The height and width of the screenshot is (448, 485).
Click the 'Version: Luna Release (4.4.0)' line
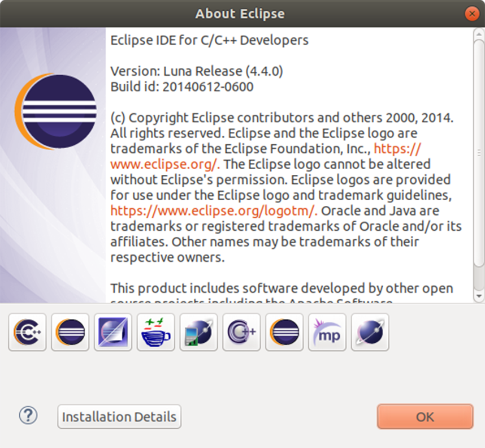[x=197, y=71]
